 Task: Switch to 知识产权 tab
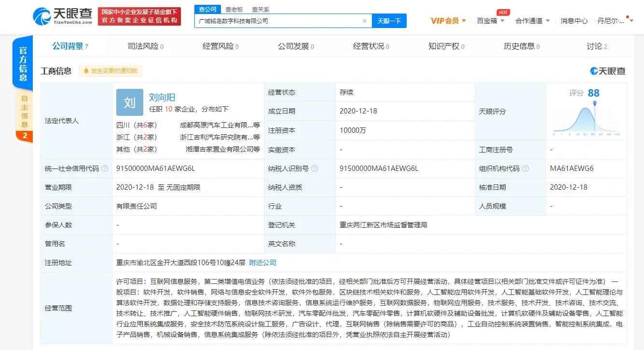coord(446,46)
